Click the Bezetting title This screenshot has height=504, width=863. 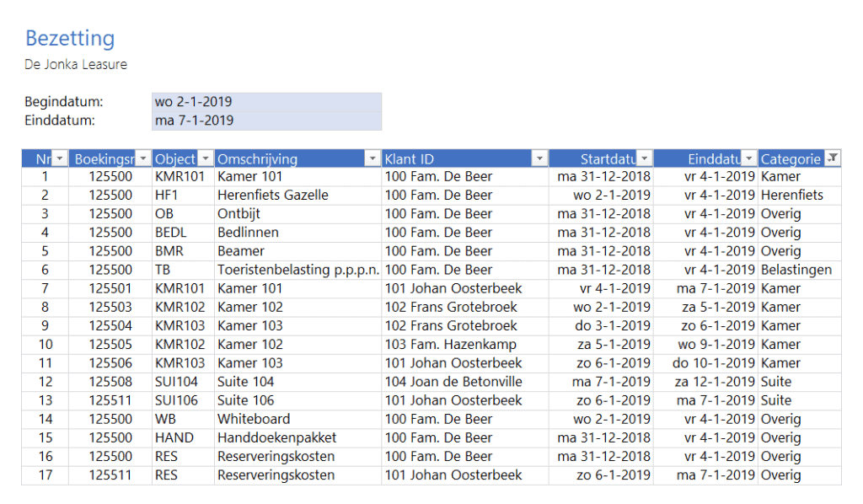click(x=70, y=39)
